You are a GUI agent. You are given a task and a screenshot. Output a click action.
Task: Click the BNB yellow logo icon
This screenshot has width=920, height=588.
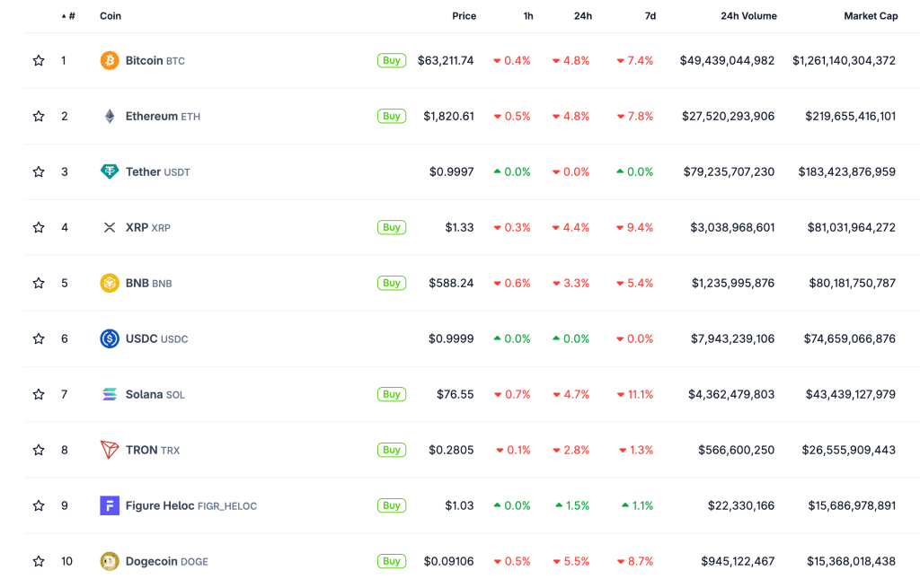[109, 283]
